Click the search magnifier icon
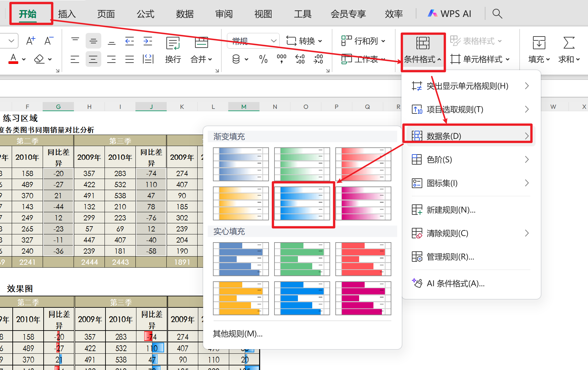Viewport: 588px width, 370px height. point(497,14)
